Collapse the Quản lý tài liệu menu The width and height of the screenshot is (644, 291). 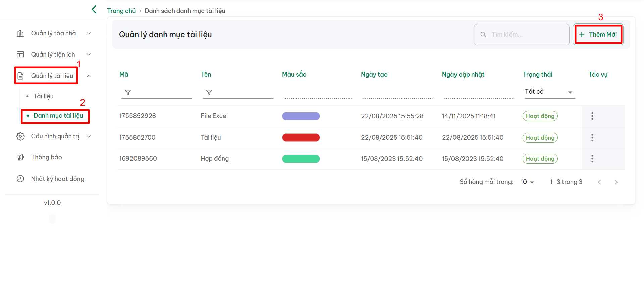[89, 76]
